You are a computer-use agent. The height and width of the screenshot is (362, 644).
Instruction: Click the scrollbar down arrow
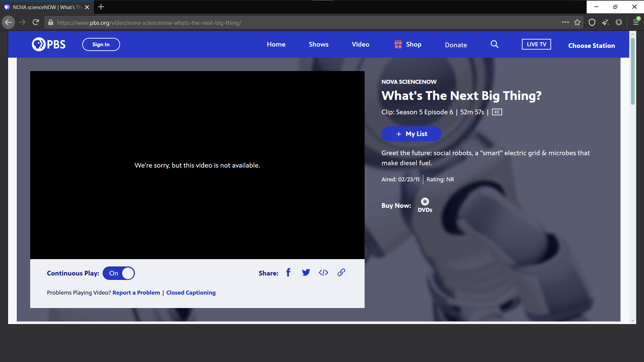pyautogui.click(x=633, y=321)
